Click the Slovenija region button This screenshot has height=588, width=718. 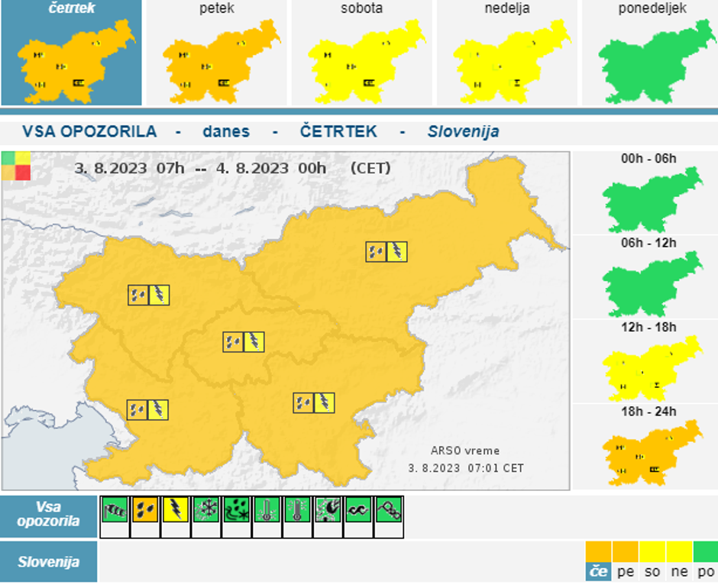[x=49, y=562]
